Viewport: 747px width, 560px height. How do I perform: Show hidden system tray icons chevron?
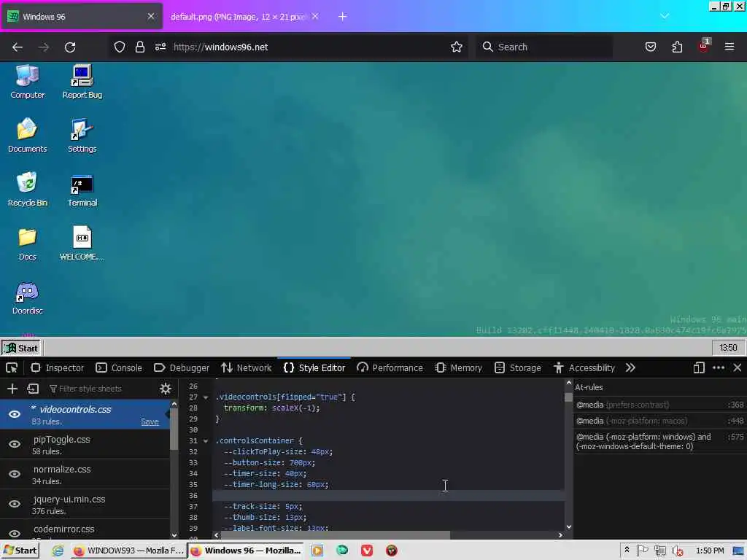[x=627, y=550]
